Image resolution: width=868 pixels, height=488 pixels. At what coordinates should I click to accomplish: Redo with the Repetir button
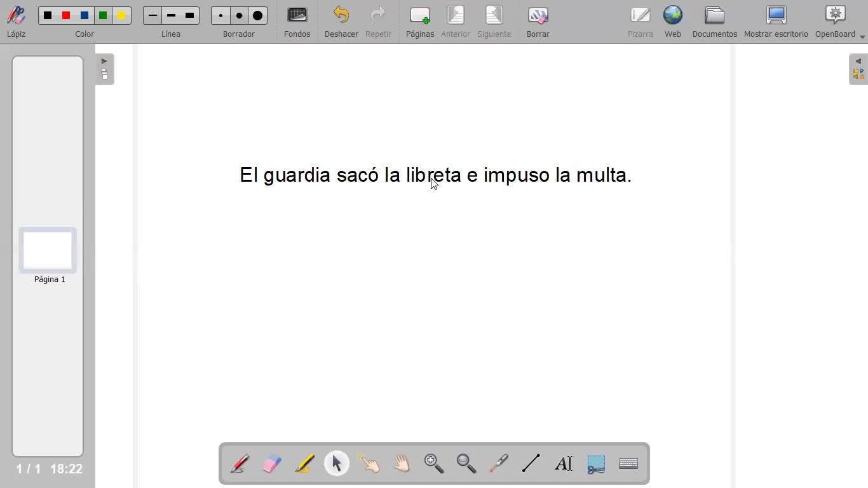point(378,21)
